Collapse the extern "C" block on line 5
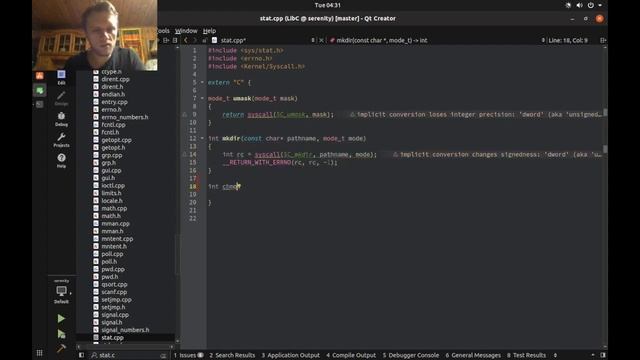640x360 pixels. point(202,82)
